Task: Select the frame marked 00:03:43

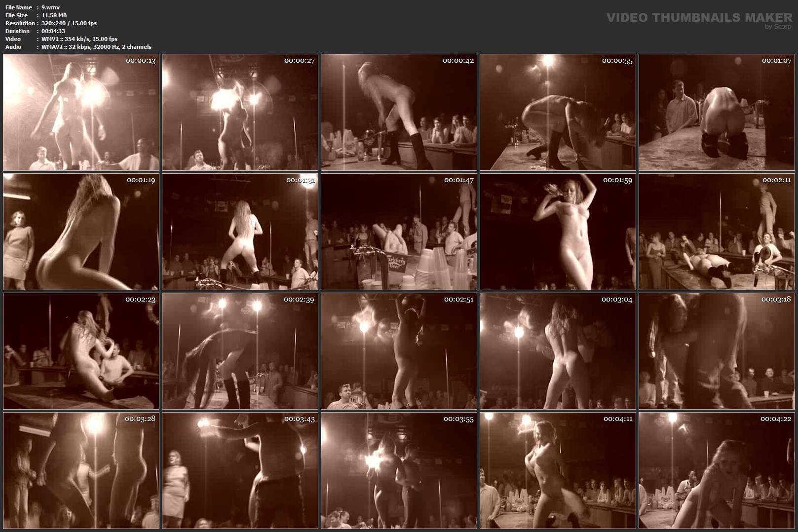Action: (240, 470)
